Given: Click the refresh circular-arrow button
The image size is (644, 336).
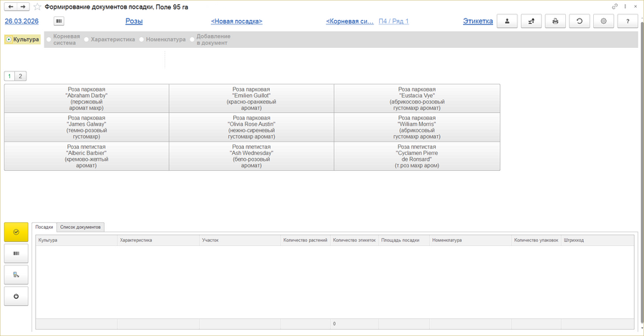Looking at the screenshot, I should (580, 21).
